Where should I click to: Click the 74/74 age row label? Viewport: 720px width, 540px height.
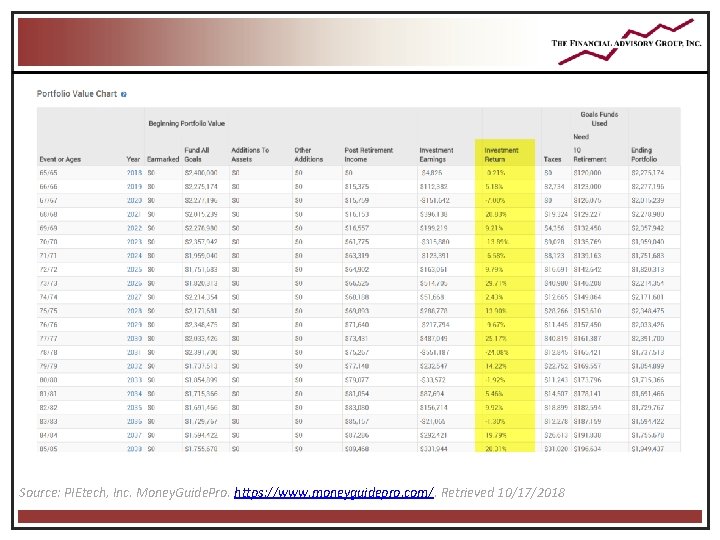[48, 297]
